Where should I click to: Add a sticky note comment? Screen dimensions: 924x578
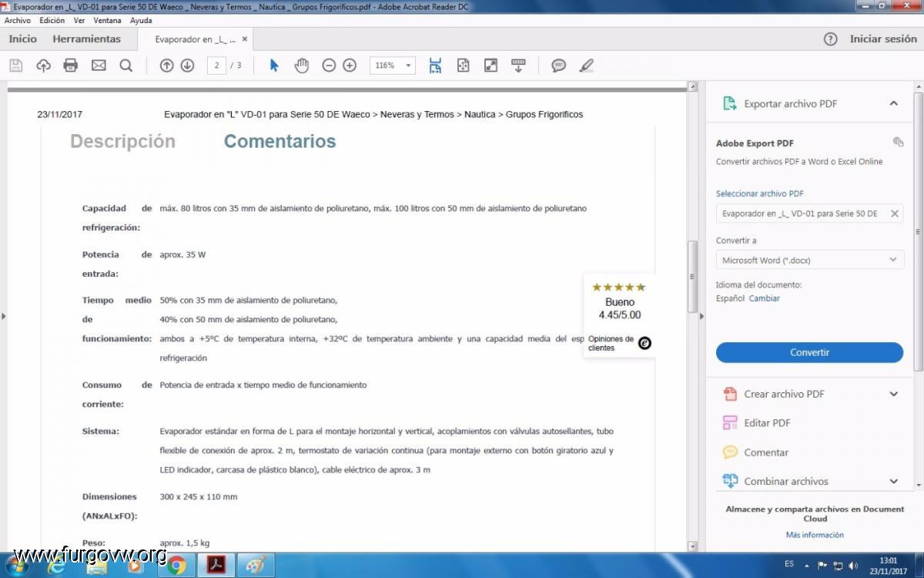point(559,66)
